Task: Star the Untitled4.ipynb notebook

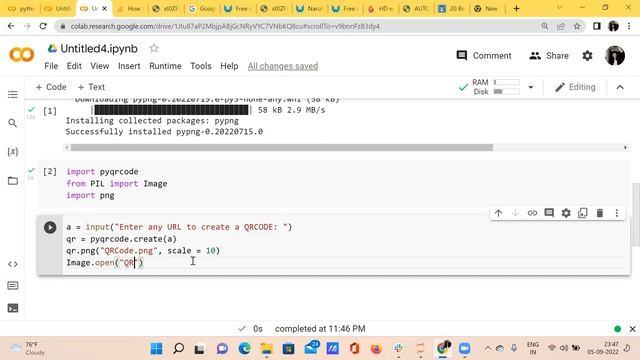Action: (x=154, y=49)
